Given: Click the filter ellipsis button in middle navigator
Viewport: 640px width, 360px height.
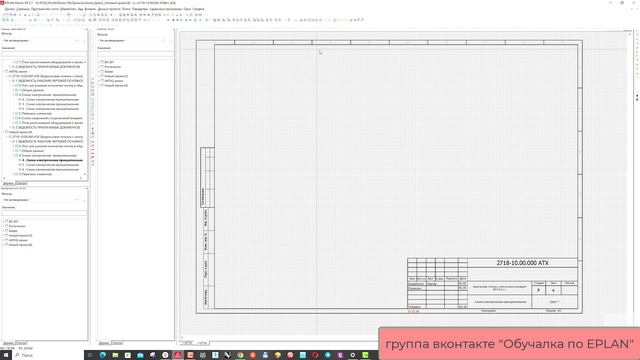Looking at the screenshot, I should 171,41.
